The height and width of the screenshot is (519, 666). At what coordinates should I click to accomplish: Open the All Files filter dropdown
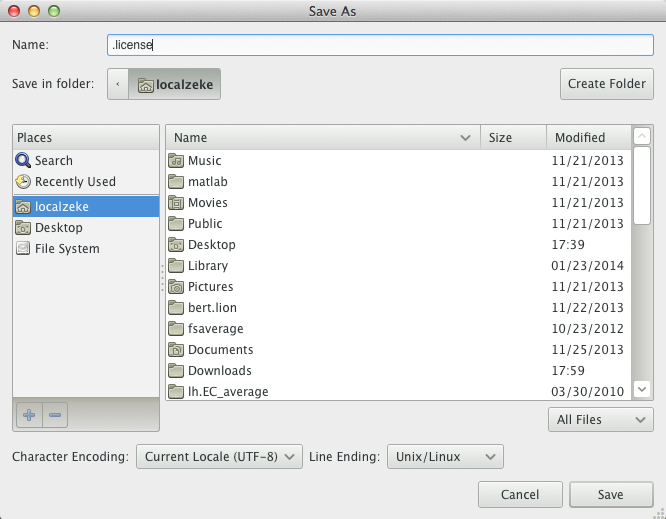point(600,420)
